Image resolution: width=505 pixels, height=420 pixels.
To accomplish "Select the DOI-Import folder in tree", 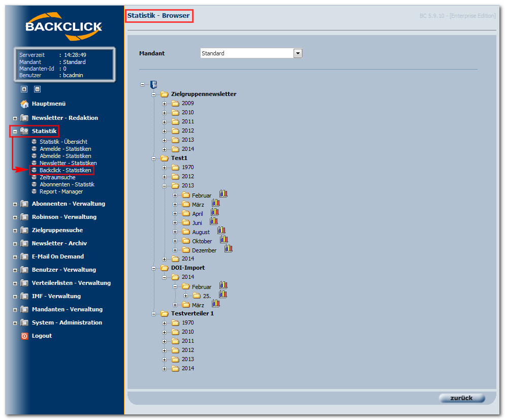I will 188,268.
